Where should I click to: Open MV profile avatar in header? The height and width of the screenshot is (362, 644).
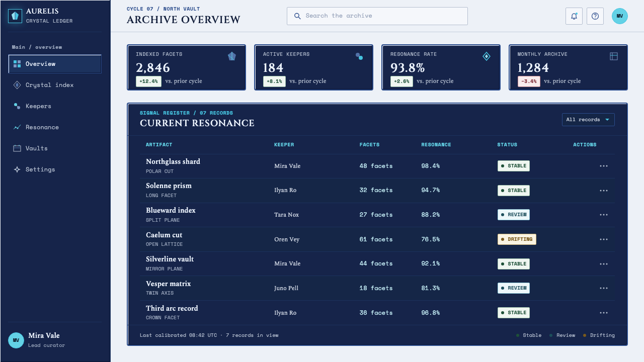620,16
